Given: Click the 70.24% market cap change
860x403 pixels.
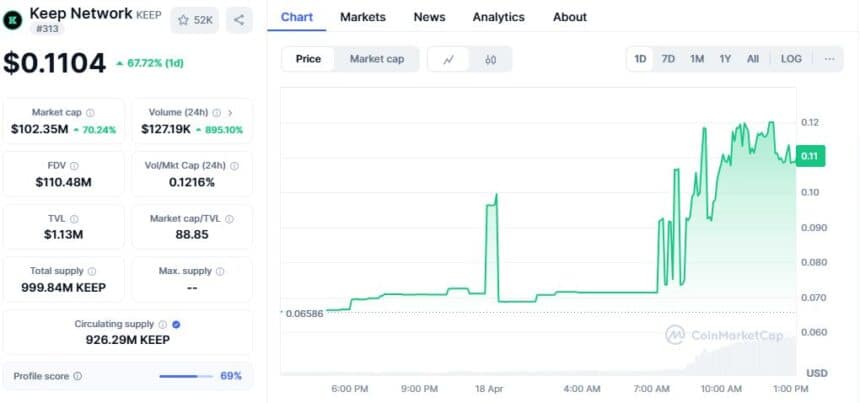Looking at the screenshot, I should (94, 130).
